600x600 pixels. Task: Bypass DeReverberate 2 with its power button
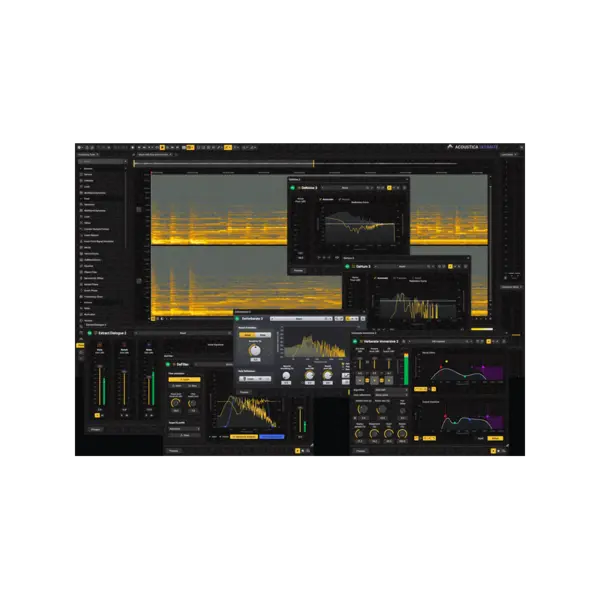(x=237, y=318)
